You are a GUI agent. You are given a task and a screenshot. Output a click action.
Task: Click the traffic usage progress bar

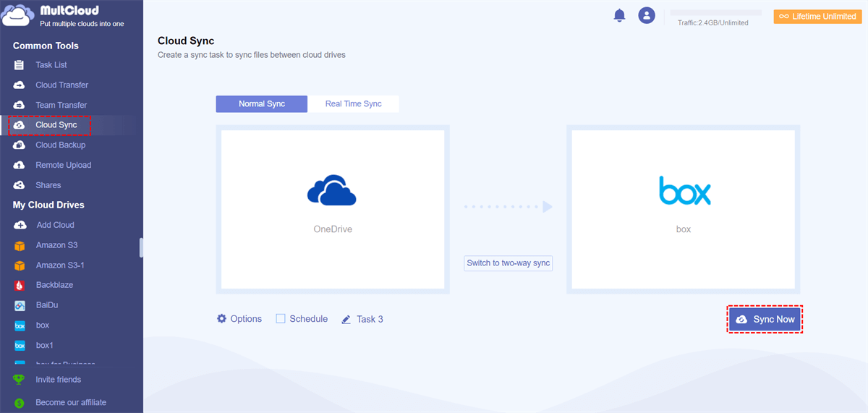715,12
